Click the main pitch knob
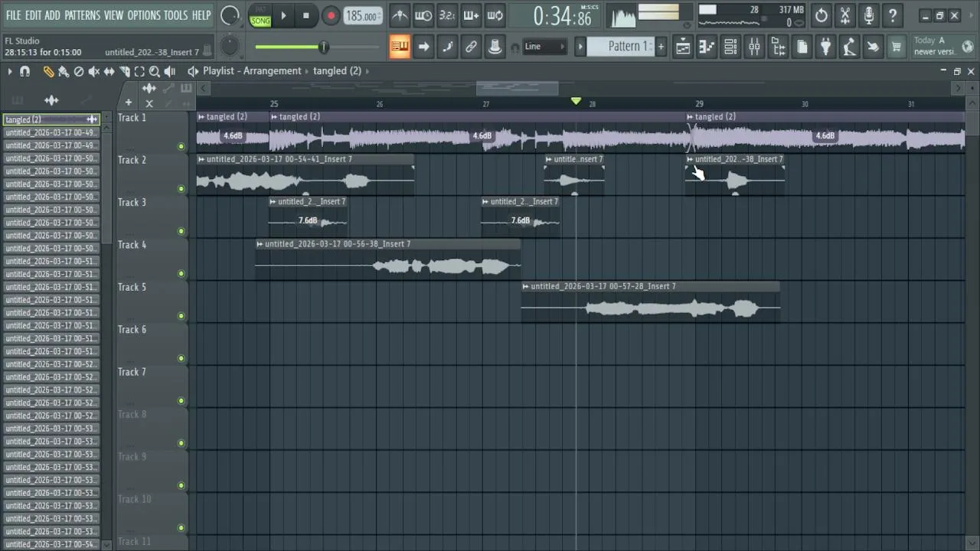This screenshot has height=551, width=980. 230,47
